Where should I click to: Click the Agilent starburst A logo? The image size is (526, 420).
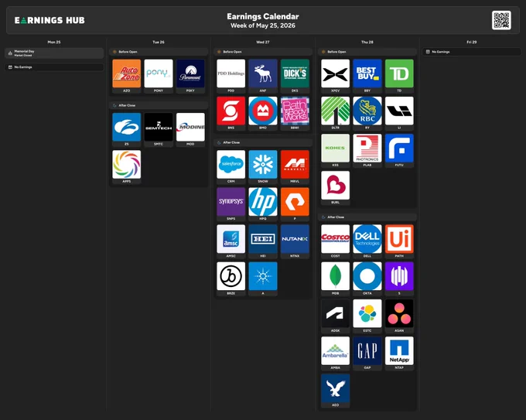[263, 276]
